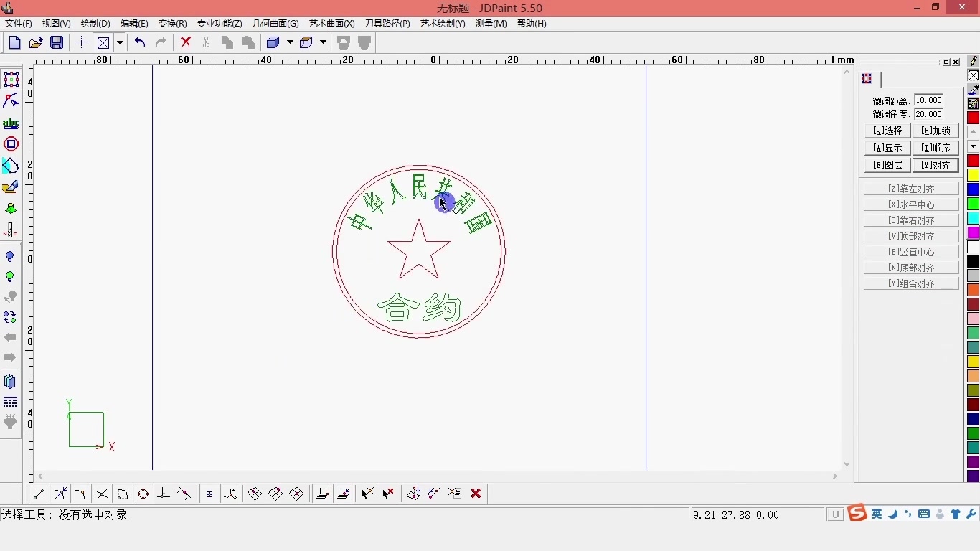
Task: Click the 英 language indicator
Action: pos(877,514)
